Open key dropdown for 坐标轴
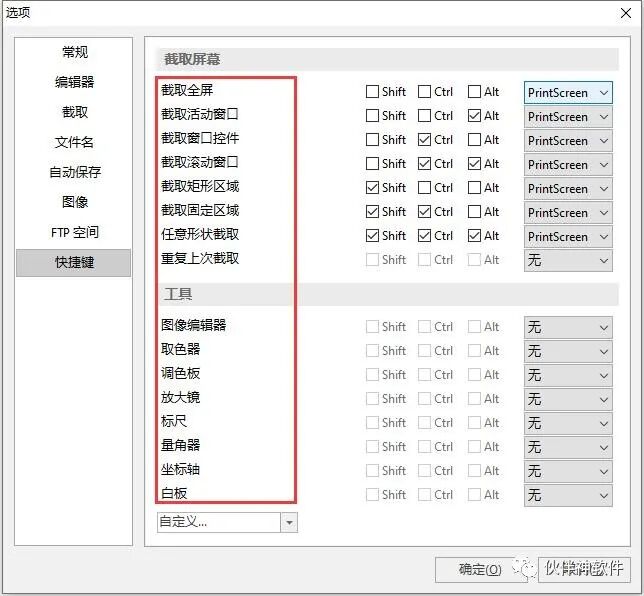This screenshot has width=644, height=596. pos(568,472)
